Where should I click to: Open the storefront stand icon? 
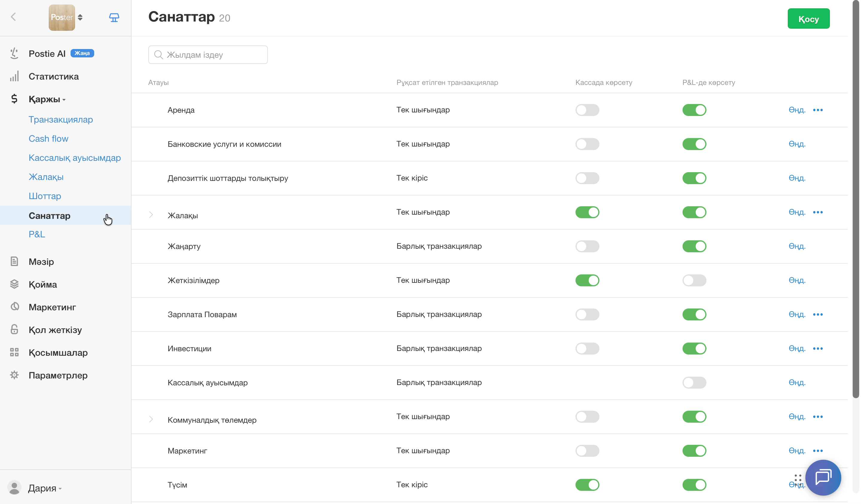114,17
